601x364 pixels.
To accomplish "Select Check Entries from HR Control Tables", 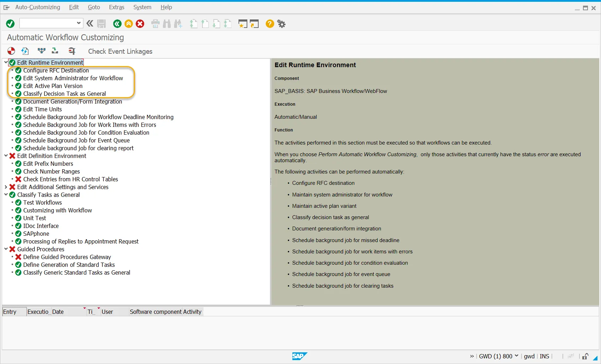I will 70,179.
